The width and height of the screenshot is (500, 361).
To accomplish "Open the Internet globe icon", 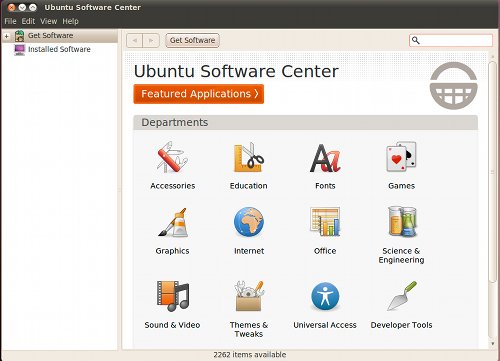I will click(249, 222).
